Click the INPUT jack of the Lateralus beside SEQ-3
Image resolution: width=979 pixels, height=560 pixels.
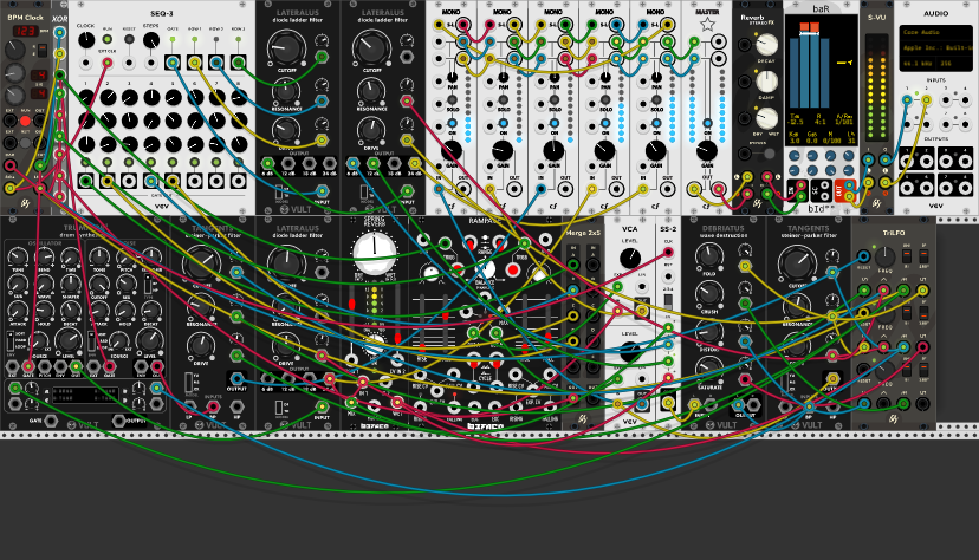322,190
